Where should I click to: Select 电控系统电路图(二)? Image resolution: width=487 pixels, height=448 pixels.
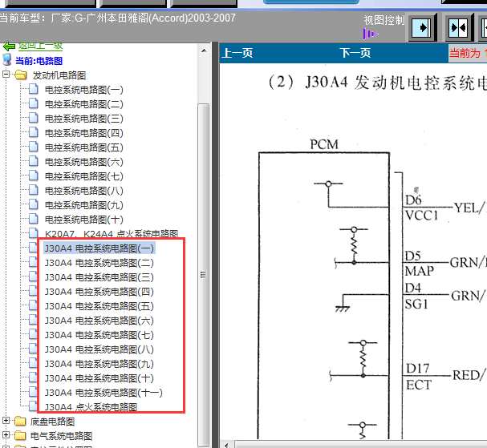coord(84,104)
